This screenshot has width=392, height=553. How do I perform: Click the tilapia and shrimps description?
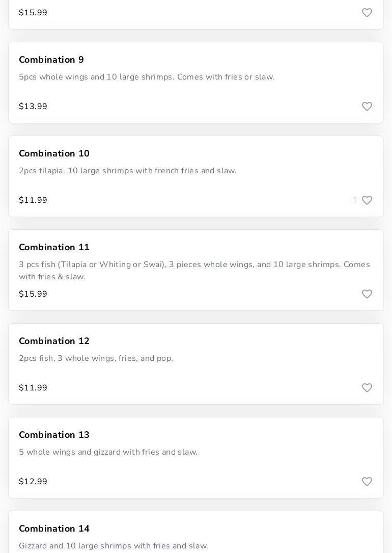coord(128,171)
